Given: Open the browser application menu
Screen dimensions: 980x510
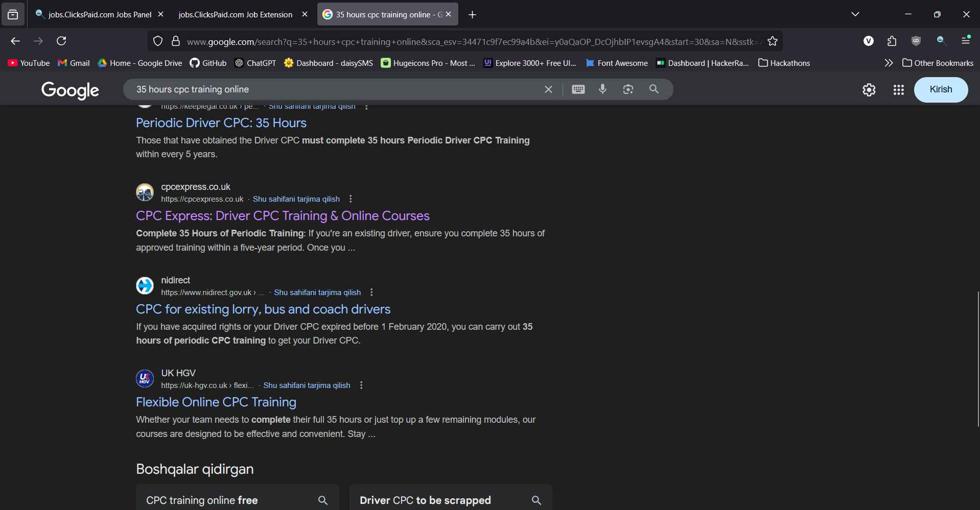Looking at the screenshot, I should 966,40.
